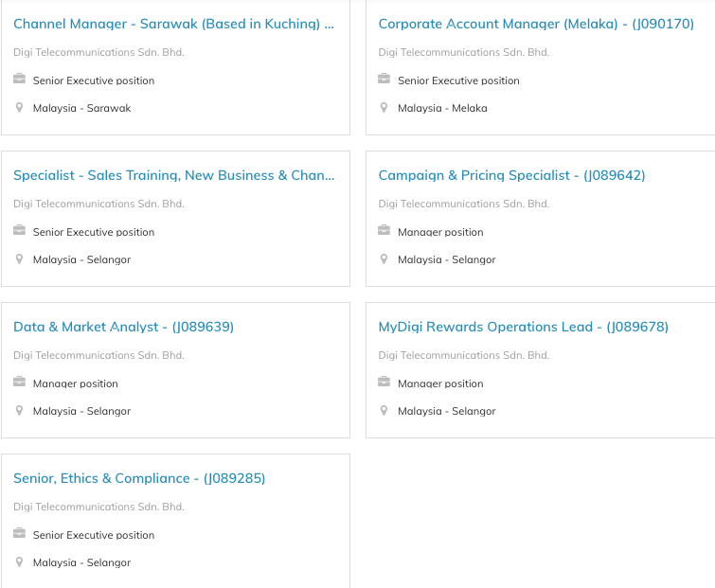Click location pin icon beside Malaysia - Sarawak
Viewport: 715px width, 588px height.
[20, 108]
